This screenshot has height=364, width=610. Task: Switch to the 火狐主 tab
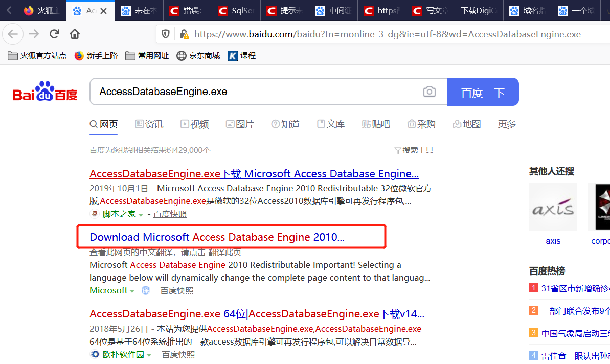(x=42, y=11)
